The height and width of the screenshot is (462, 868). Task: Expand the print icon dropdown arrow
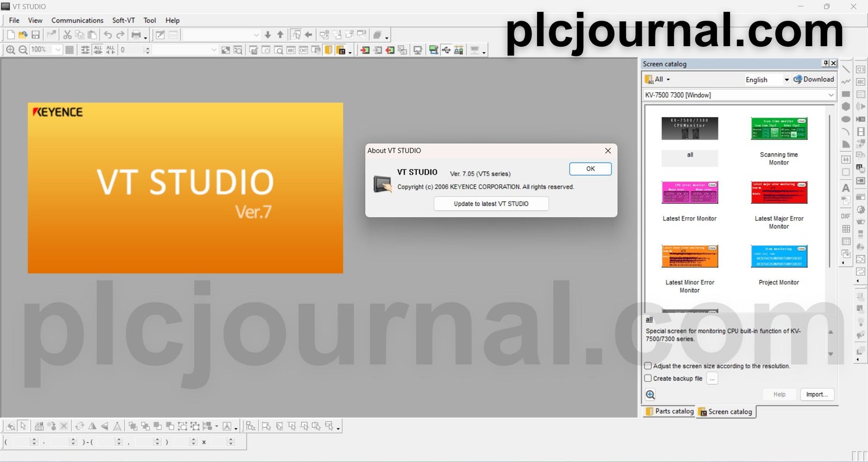click(145, 37)
